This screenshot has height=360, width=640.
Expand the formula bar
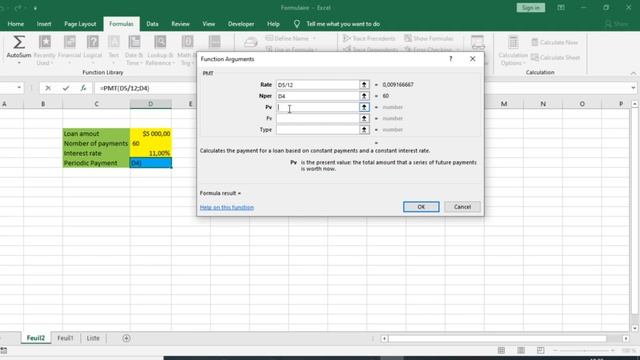click(633, 88)
